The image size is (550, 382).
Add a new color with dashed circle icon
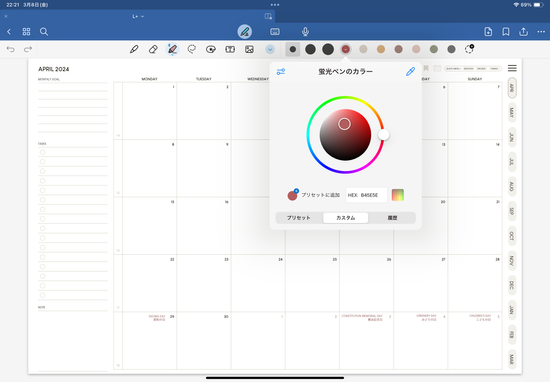469,49
